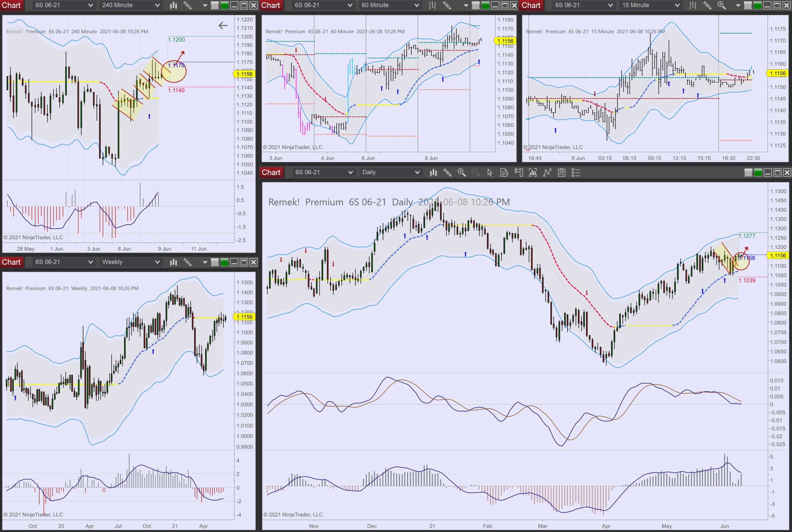Open the 240 Minute interval dropdown

coord(131,5)
